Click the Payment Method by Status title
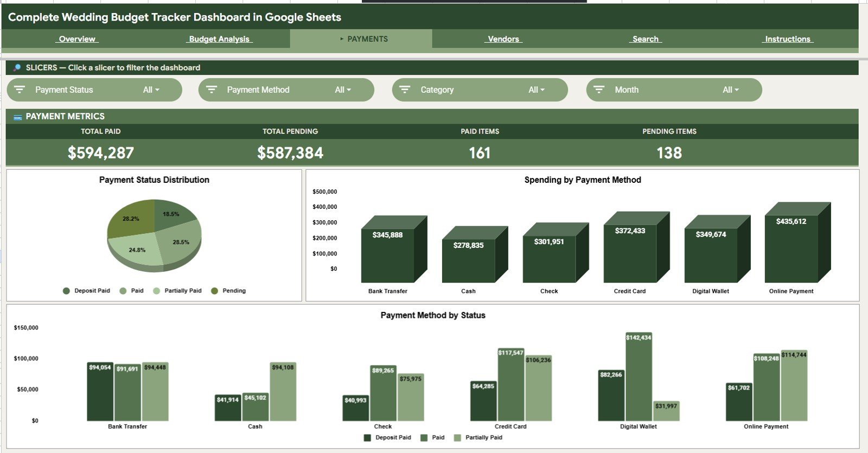 click(433, 315)
